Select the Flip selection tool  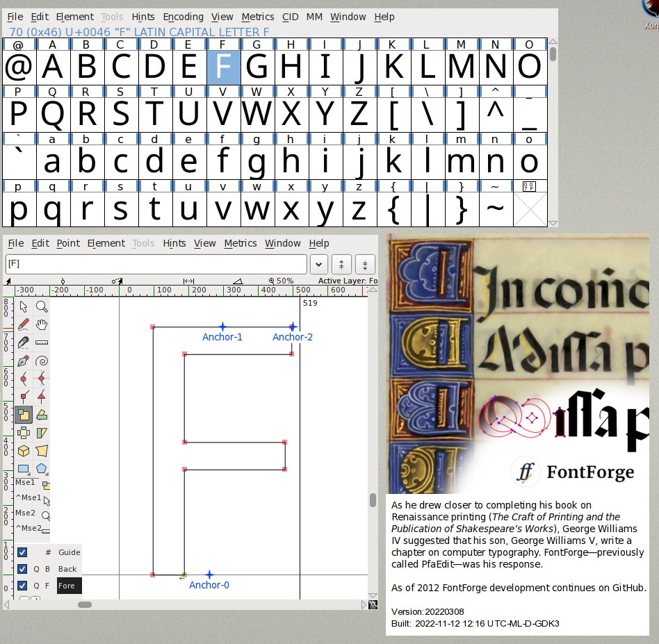click(x=24, y=433)
